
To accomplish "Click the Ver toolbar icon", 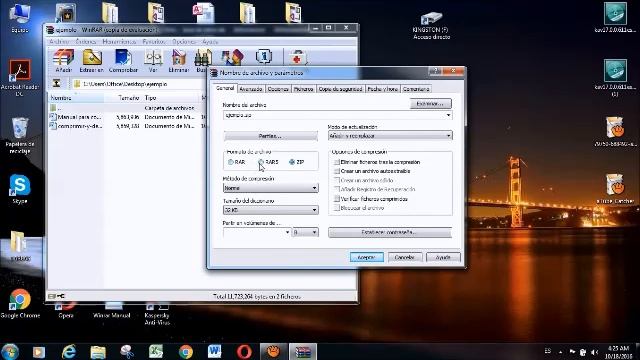I will click(153, 61).
